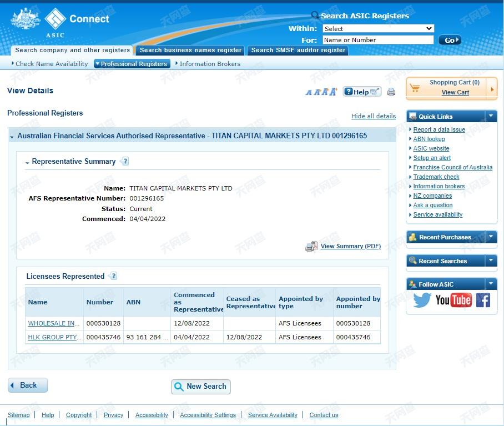This screenshot has height=426, width=504.
Task: Click help icon next to Licensees Represented
Action: [113, 276]
